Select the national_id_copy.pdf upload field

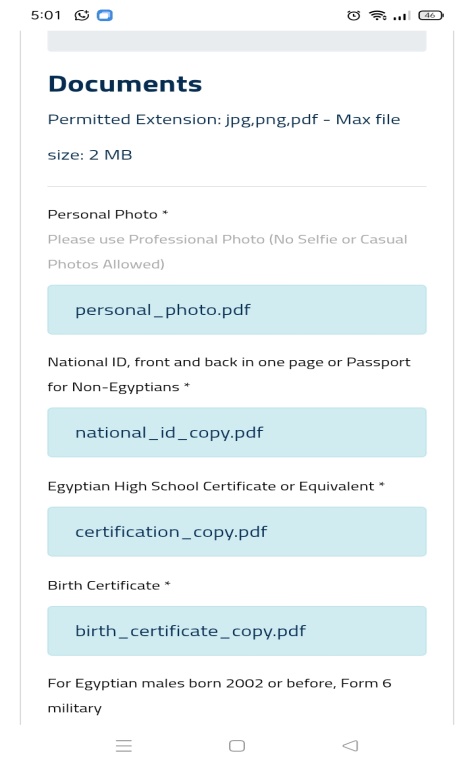pyautogui.click(x=237, y=432)
